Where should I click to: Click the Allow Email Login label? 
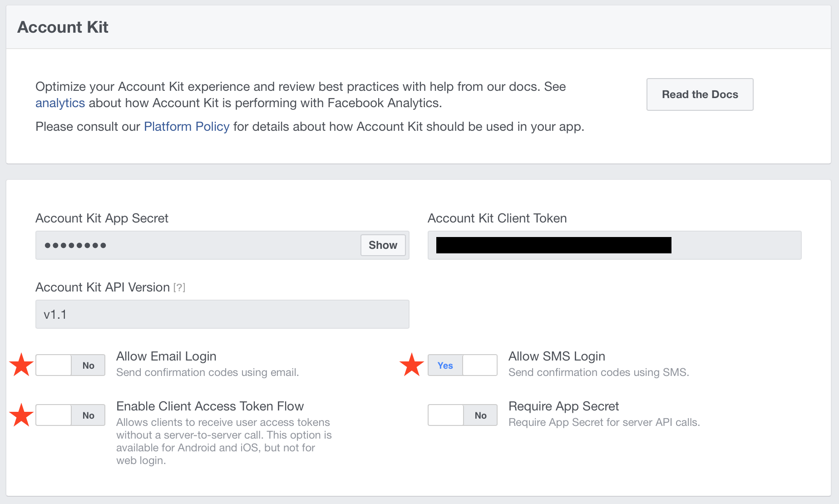[166, 356]
